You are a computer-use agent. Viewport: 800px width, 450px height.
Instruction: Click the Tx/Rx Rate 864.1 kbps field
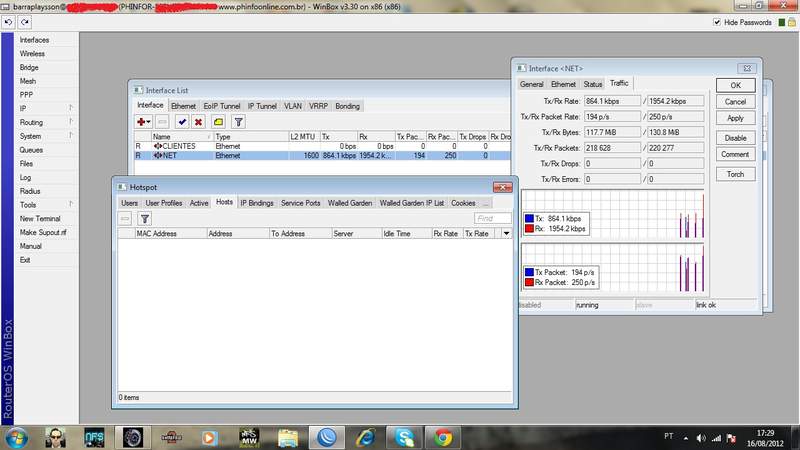612,101
